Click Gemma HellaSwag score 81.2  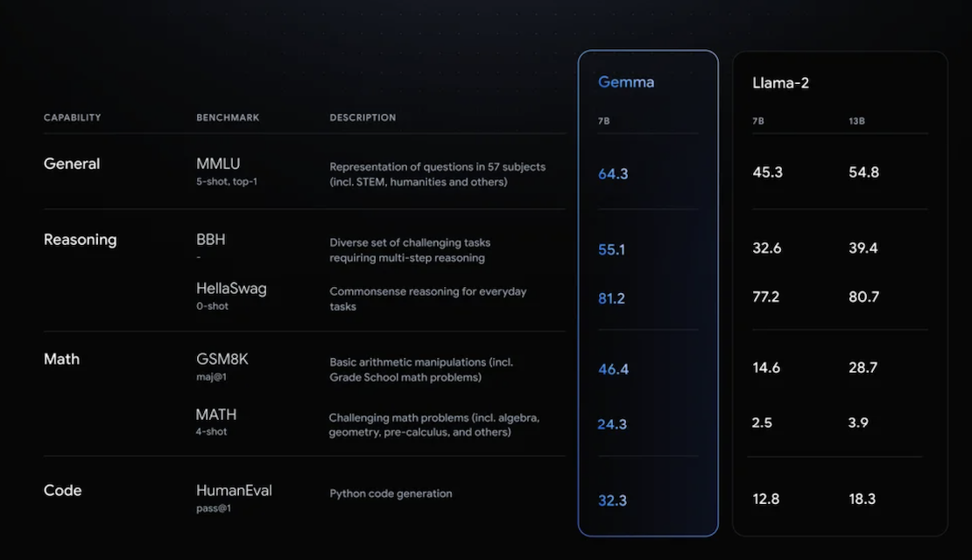coord(611,298)
